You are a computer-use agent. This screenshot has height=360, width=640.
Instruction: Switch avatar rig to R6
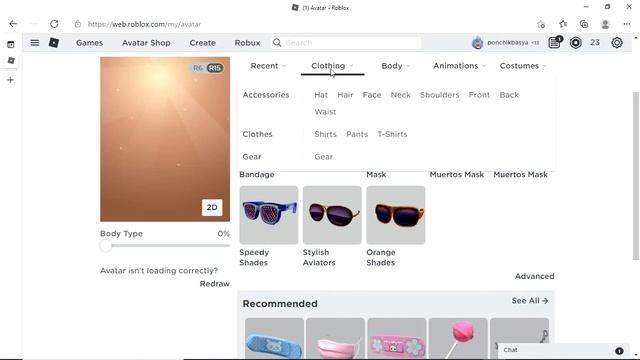[x=198, y=68]
